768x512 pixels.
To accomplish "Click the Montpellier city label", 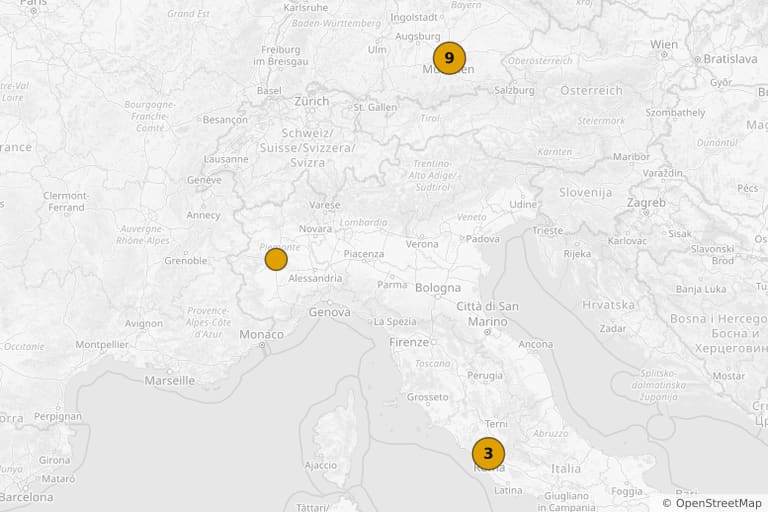I will tap(102, 345).
